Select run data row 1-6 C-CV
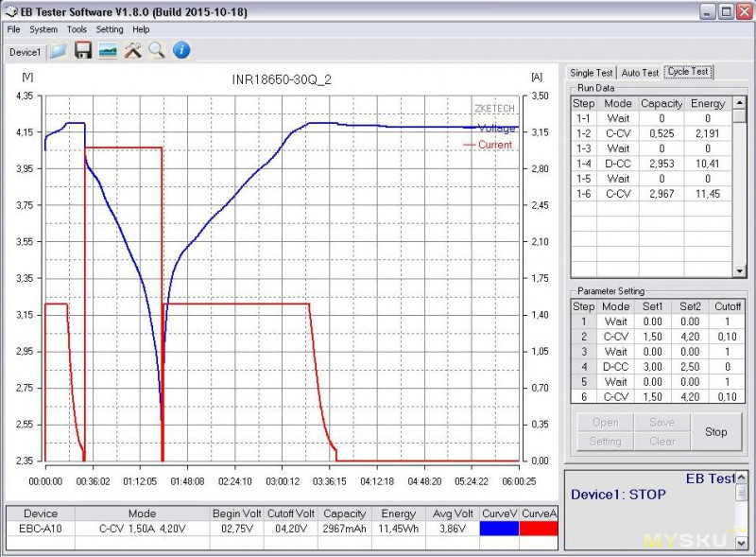 (651, 194)
